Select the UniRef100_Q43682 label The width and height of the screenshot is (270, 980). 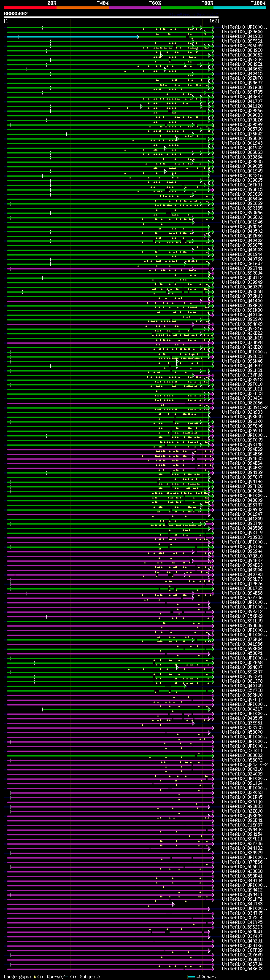[242, 69]
